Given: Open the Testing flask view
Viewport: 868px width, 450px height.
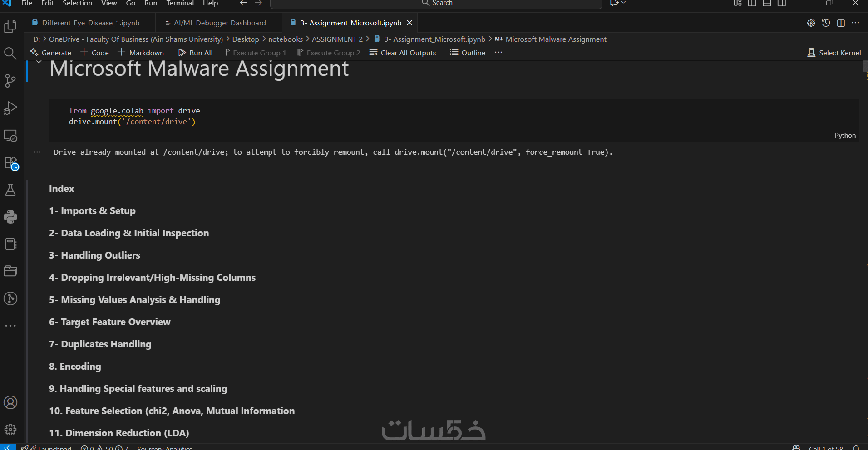Looking at the screenshot, I should tap(10, 190).
